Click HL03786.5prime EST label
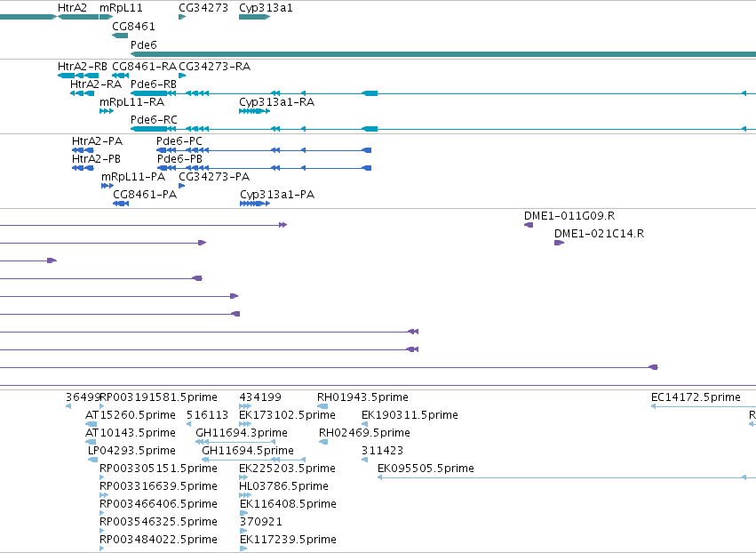Screen dimensions: 756x553 [x=283, y=486]
